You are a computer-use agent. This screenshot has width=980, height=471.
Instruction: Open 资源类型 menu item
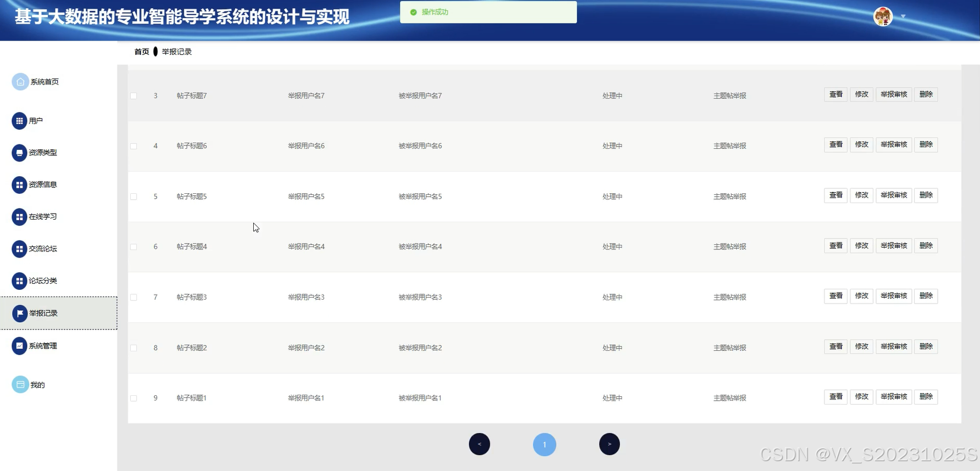click(x=43, y=153)
